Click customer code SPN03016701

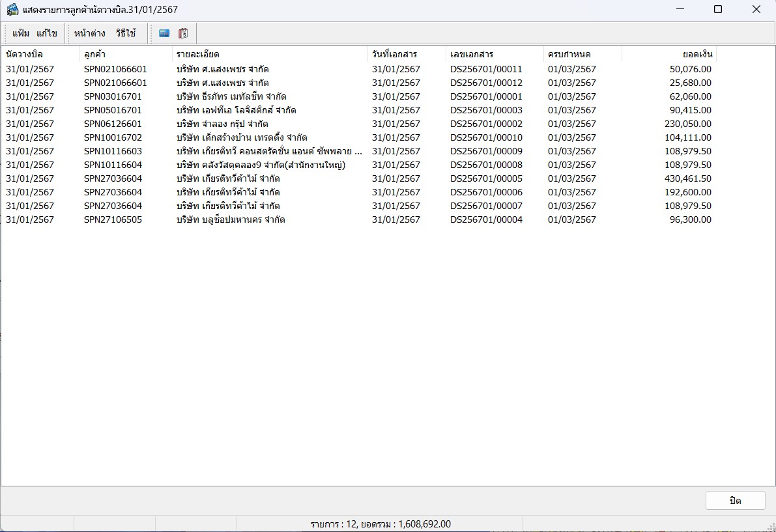tap(113, 96)
